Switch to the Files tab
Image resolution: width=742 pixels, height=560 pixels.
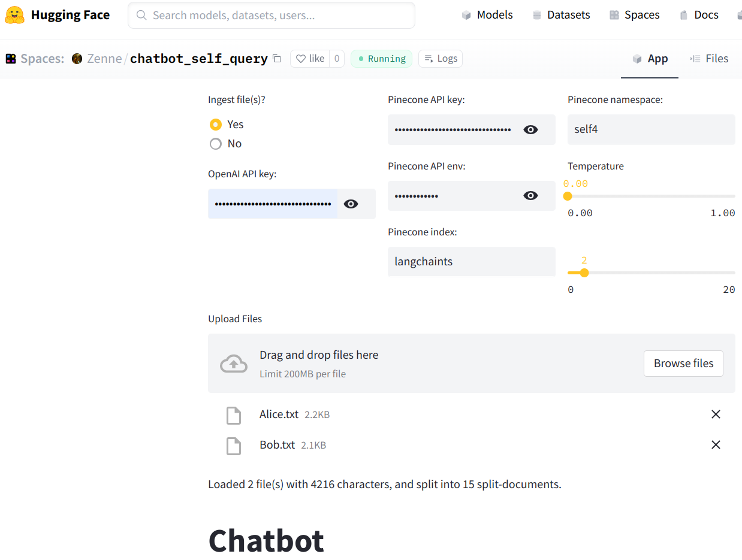click(x=709, y=59)
